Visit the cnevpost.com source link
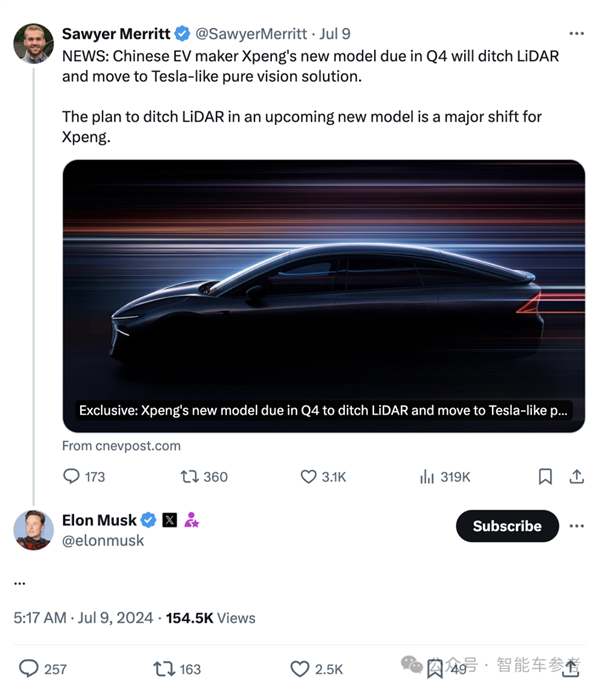600x688 pixels. point(121,446)
